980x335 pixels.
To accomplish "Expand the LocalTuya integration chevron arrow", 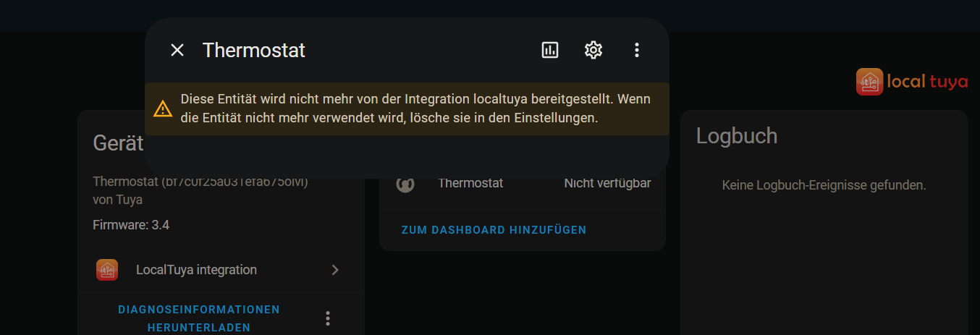I will click(335, 270).
